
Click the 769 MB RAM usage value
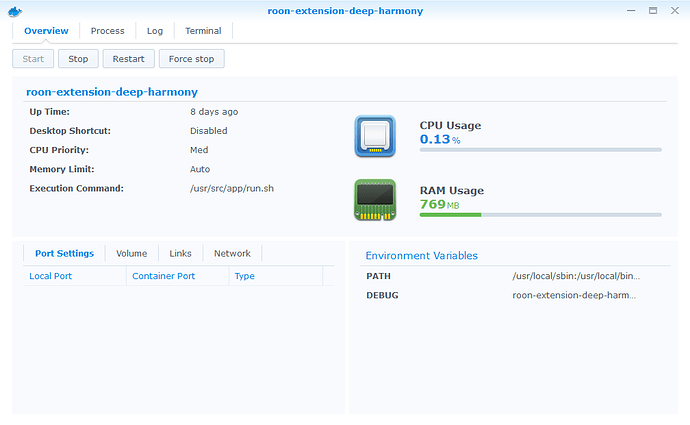(x=440, y=205)
